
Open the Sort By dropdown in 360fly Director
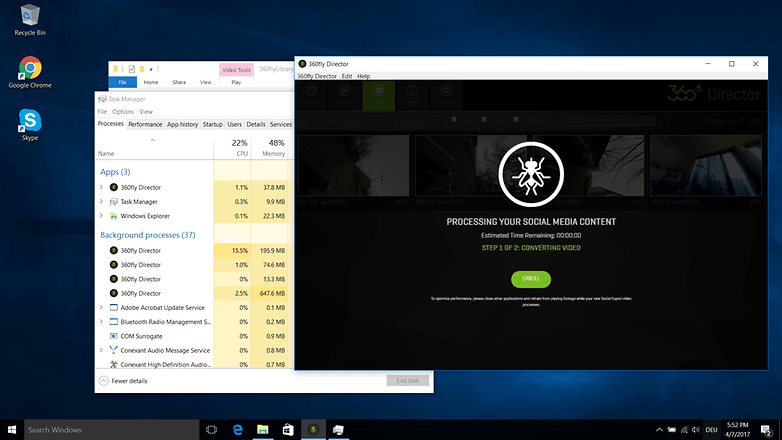coord(365,120)
